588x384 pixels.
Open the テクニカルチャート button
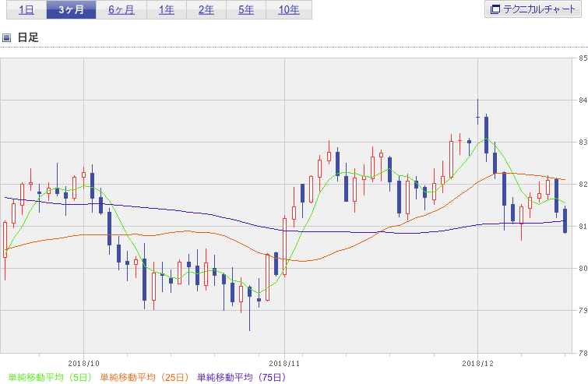(x=533, y=9)
